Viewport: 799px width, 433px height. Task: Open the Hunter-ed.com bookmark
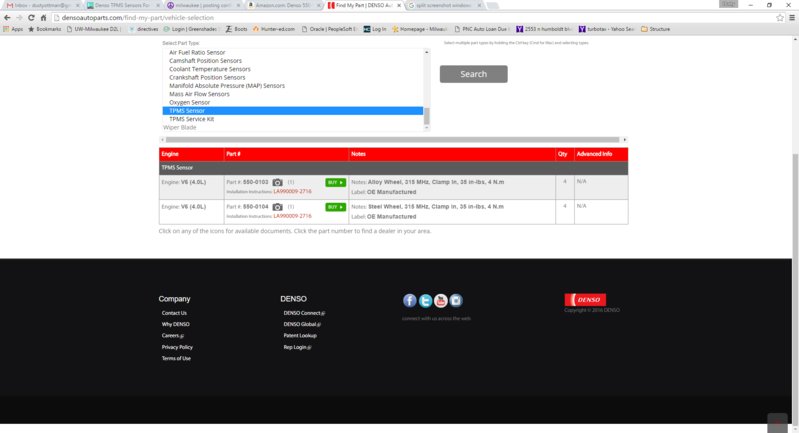coord(274,29)
